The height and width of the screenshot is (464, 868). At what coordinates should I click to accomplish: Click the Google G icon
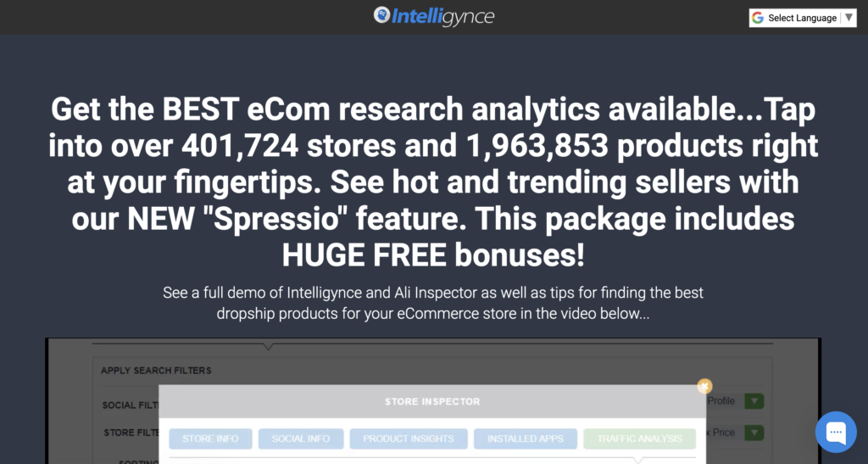(757, 18)
